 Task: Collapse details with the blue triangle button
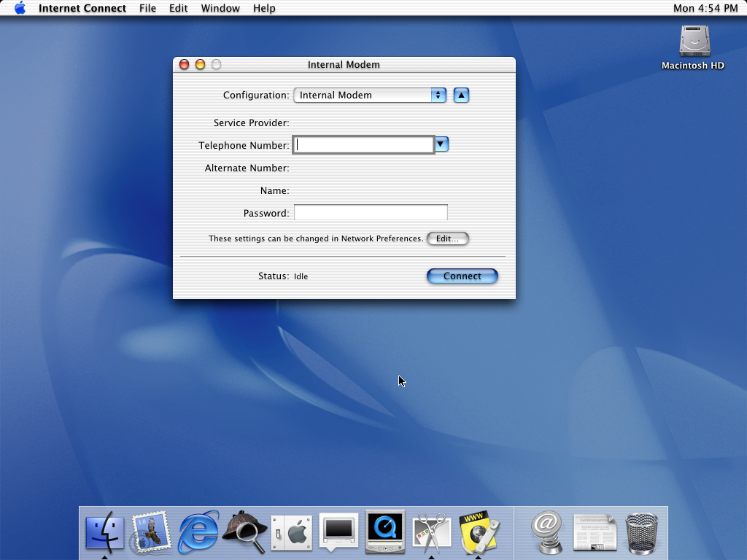coord(461,96)
